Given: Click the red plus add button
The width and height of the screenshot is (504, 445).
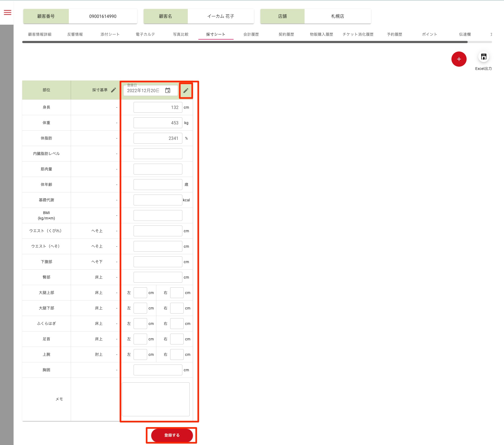Looking at the screenshot, I should click(458, 59).
